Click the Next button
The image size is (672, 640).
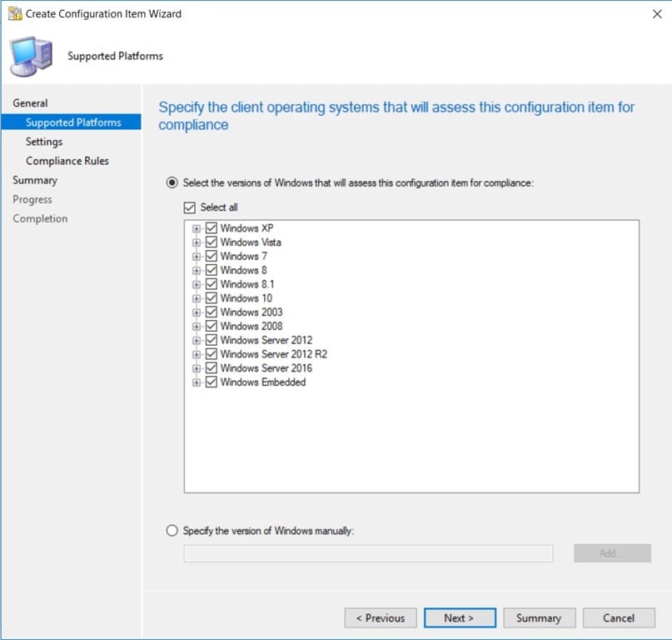pos(460,618)
